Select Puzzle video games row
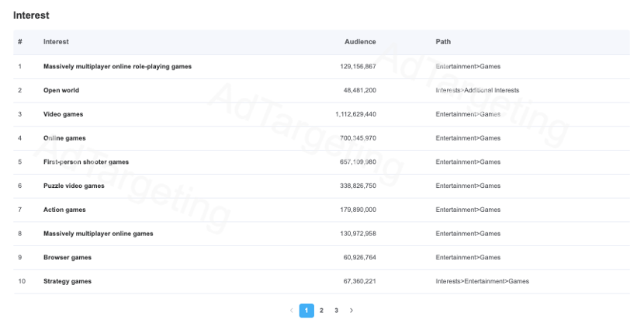This screenshot has width=644, height=323. point(74,186)
